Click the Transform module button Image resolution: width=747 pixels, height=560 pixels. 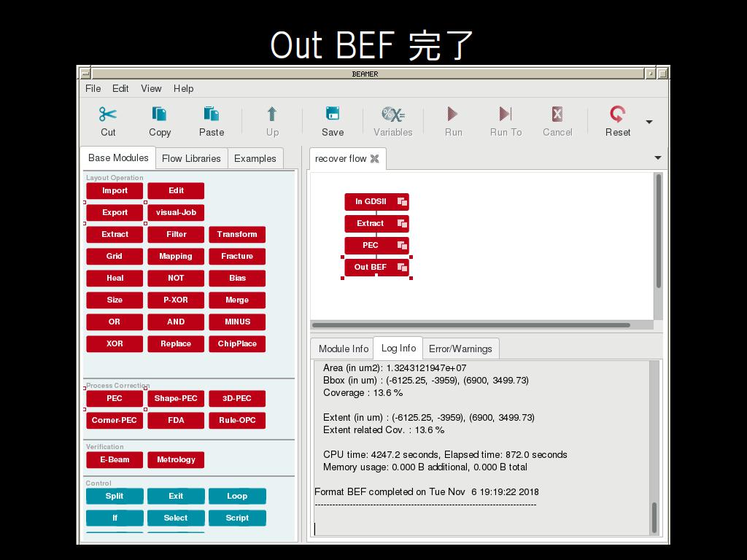pyautogui.click(x=237, y=234)
